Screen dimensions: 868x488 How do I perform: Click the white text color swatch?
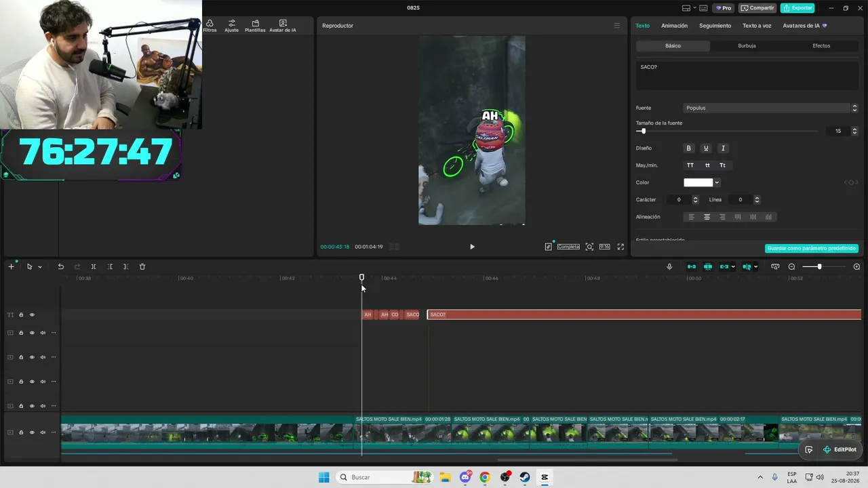(698, 182)
